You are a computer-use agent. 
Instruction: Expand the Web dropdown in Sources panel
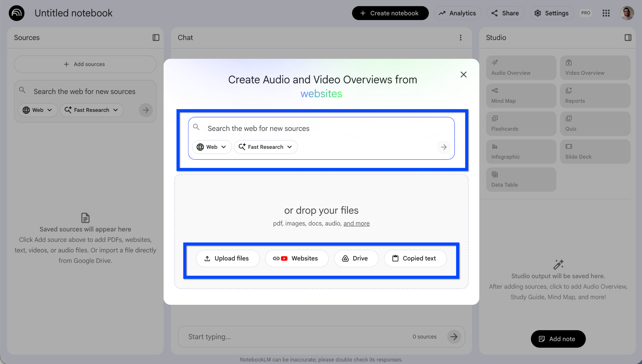[37, 110]
